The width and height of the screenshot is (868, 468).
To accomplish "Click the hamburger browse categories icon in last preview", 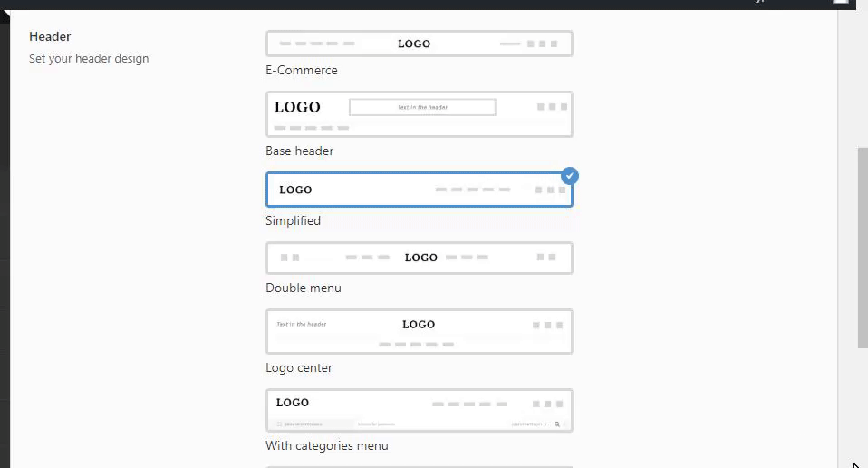I will (x=279, y=424).
